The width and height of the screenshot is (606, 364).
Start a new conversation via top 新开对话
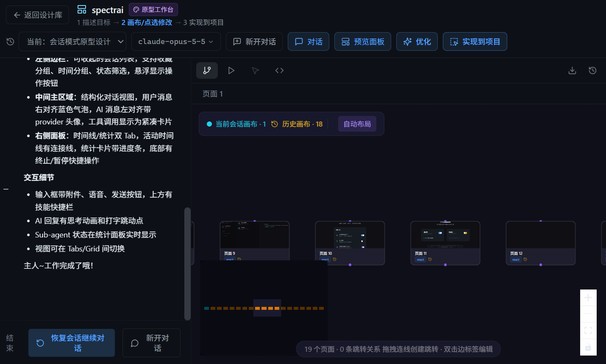[x=254, y=41]
